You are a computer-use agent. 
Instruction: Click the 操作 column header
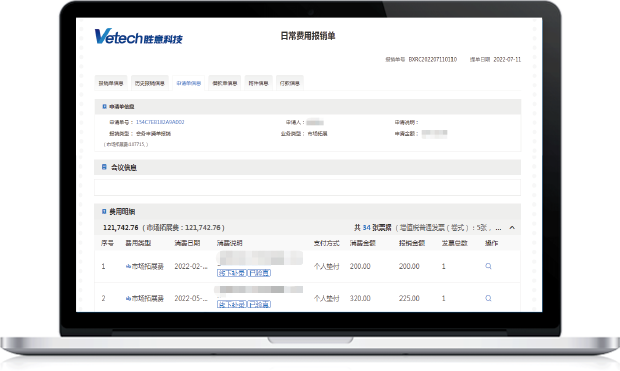(x=491, y=243)
